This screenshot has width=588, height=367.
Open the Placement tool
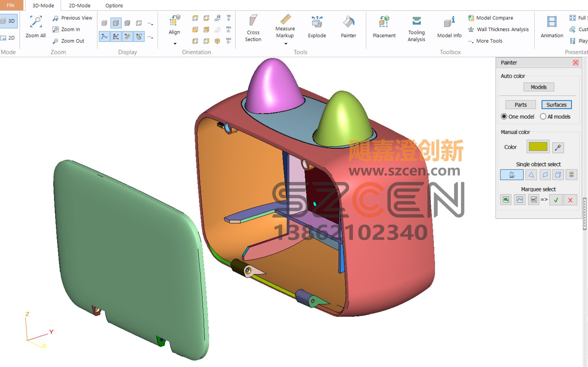pyautogui.click(x=384, y=27)
